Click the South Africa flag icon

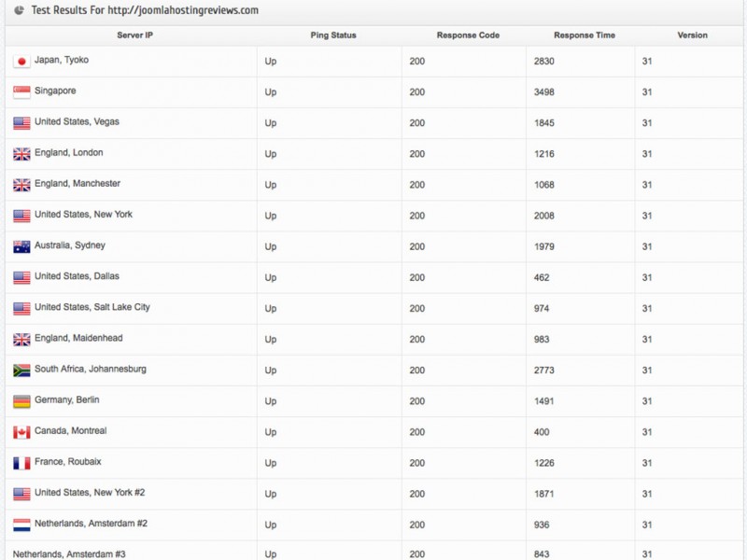click(x=21, y=371)
